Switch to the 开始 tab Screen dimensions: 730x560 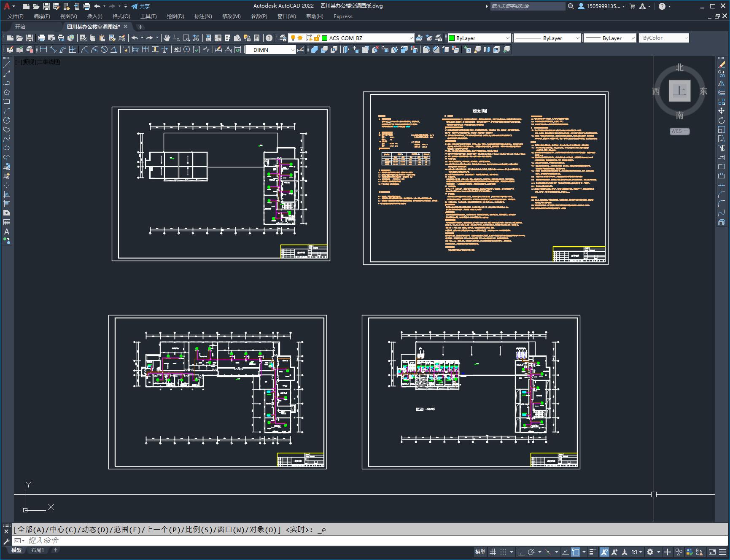tap(20, 27)
